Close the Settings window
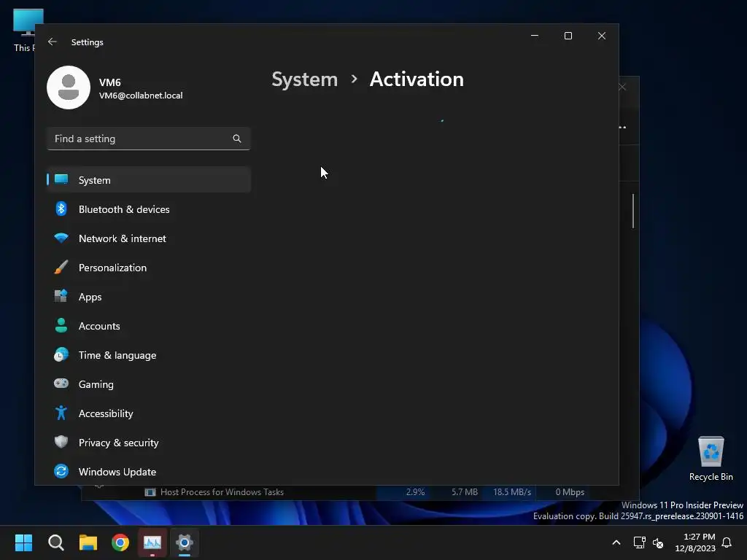747x560 pixels. pyautogui.click(x=602, y=36)
